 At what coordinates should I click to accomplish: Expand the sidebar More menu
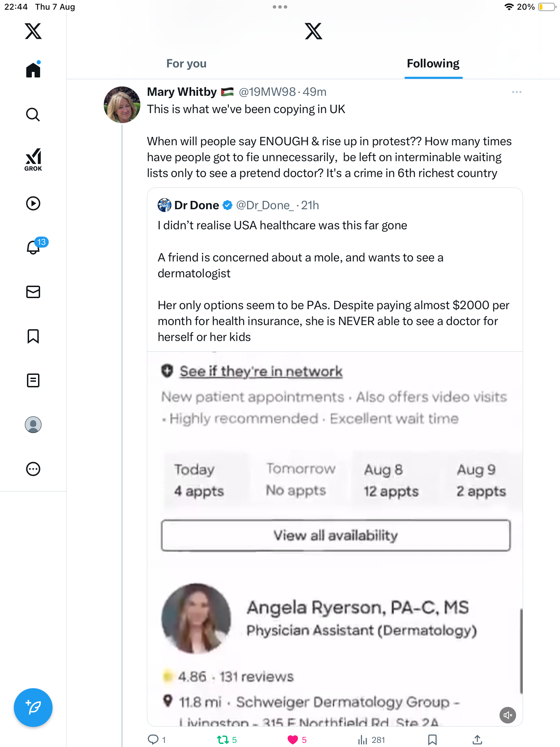[x=33, y=469]
